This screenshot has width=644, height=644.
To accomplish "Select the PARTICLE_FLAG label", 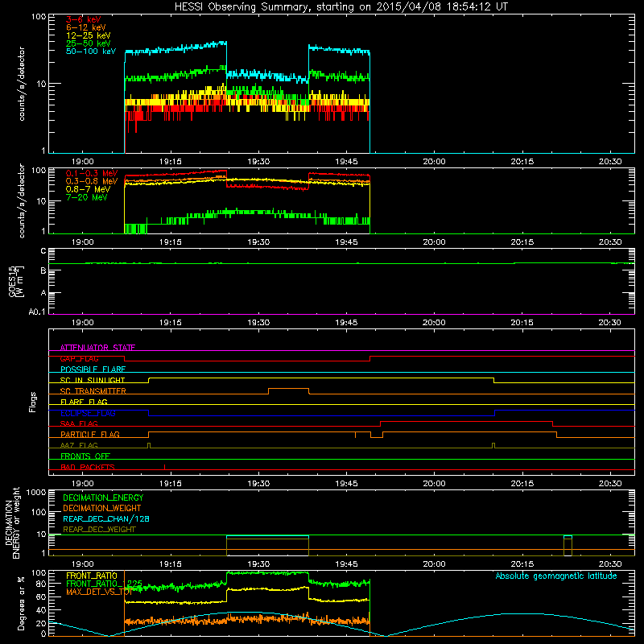I will click(x=90, y=434).
